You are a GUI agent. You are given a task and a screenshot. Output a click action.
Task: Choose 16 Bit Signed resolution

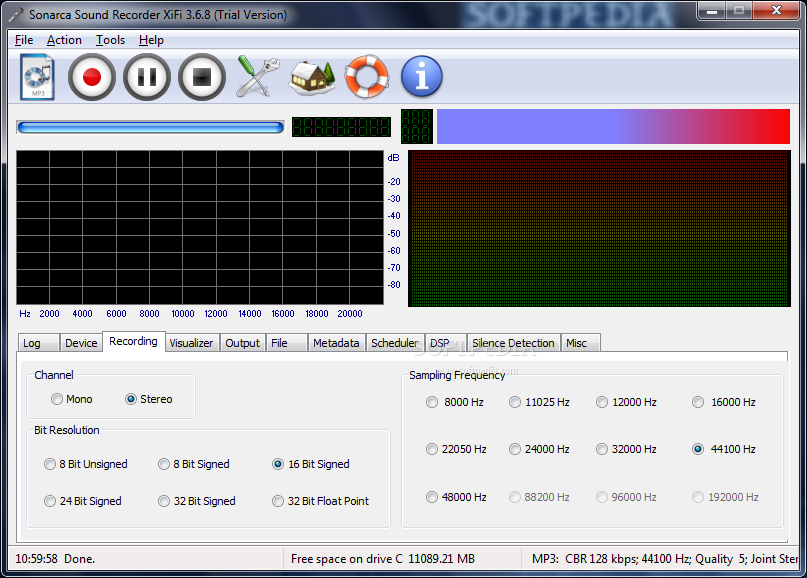311,464
